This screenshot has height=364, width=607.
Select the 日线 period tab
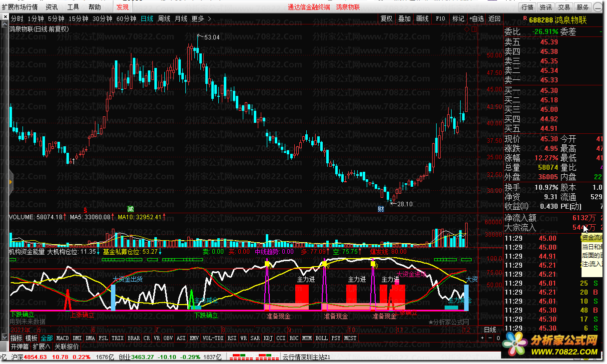(x=147, y=18)
